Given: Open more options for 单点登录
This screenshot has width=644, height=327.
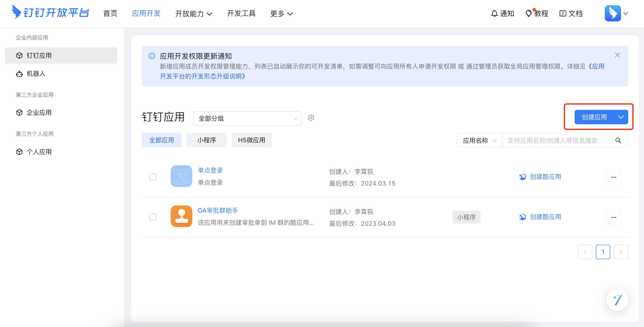Looking at the screenshot, I should (614, 177).
